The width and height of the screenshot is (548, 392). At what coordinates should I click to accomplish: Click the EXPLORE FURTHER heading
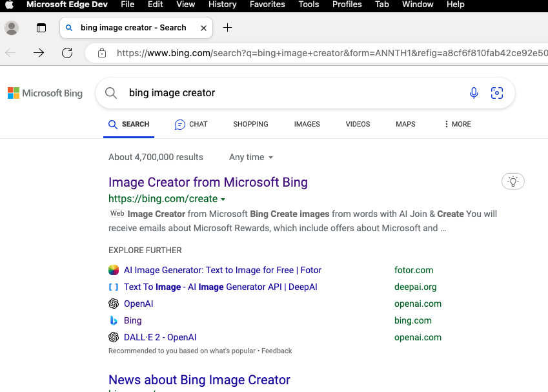[145, 251]
